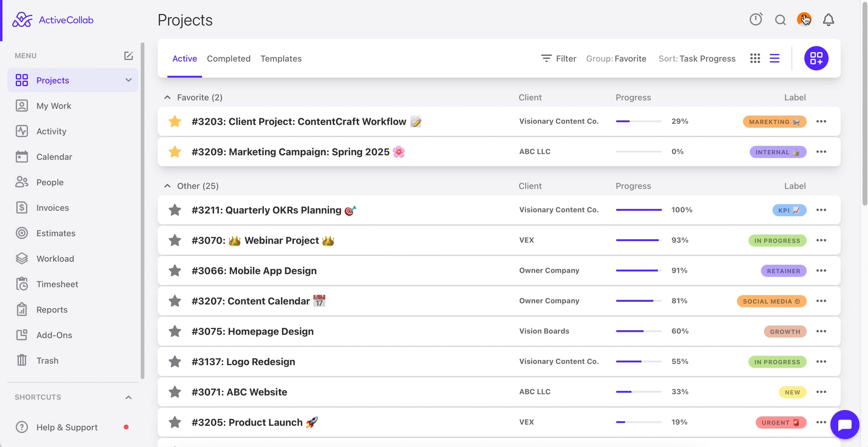Star the Mobile App Design project
868x447 pixels.
pos(175,271)
